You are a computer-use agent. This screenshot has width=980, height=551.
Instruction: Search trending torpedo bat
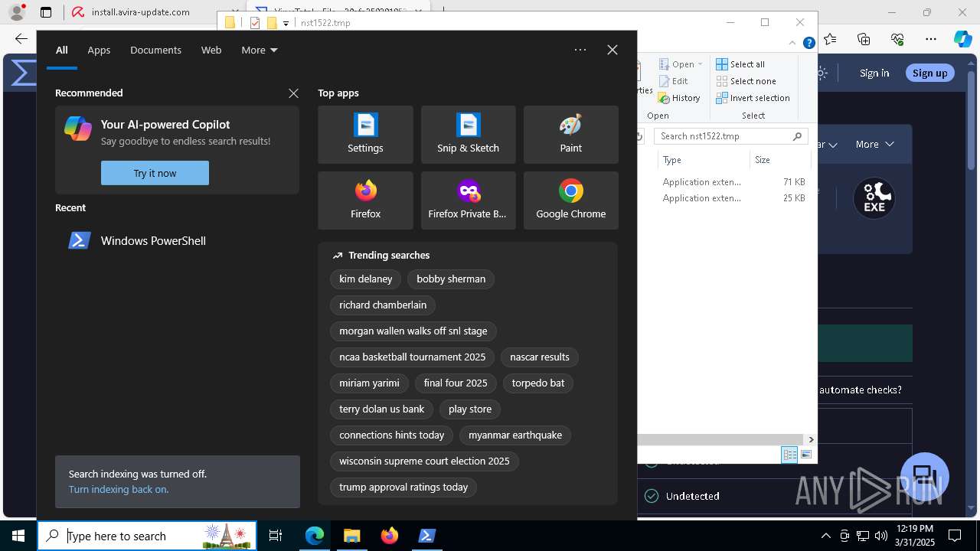tap(538, 383)
